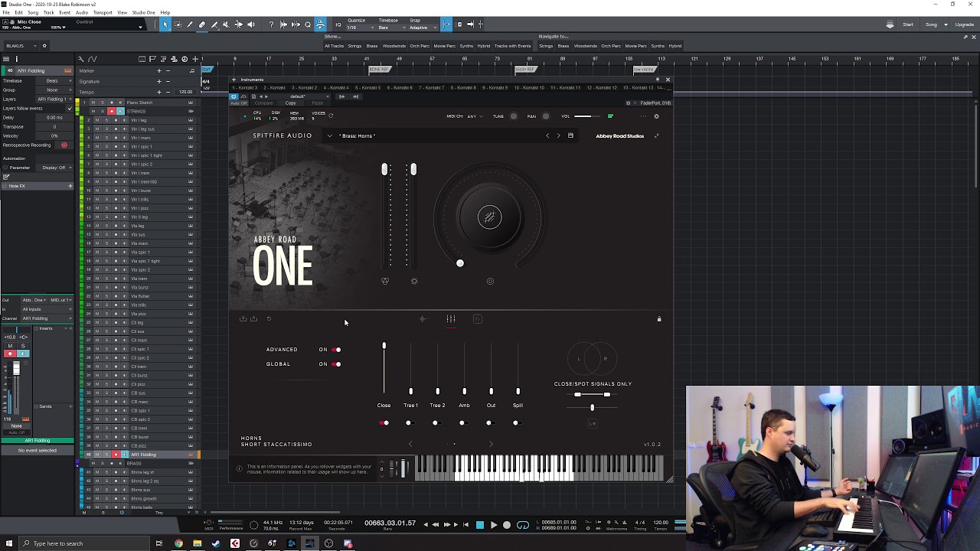Open the Studio One menu
980x551 pixels.
point(143,12)
